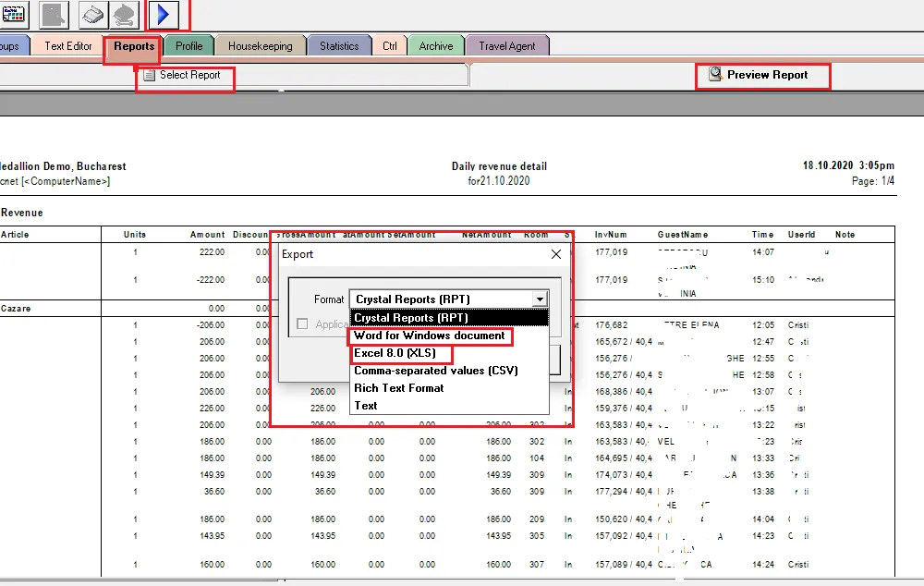This screenshot has height=586, width=924.
Task: Click the 'for21.10.2020' report date text
Action: tap(499, 181)
